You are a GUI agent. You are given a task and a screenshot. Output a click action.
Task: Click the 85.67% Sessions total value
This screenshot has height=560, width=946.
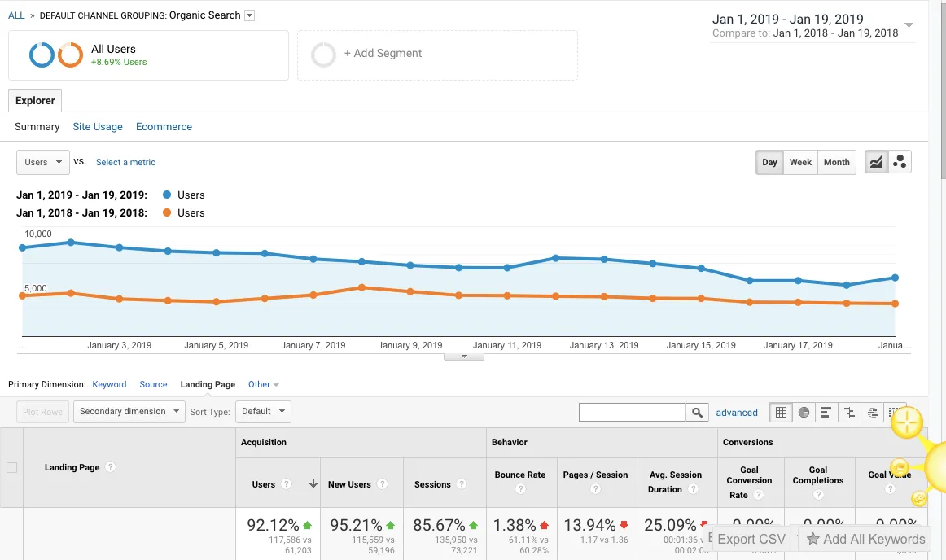(440, 525)
